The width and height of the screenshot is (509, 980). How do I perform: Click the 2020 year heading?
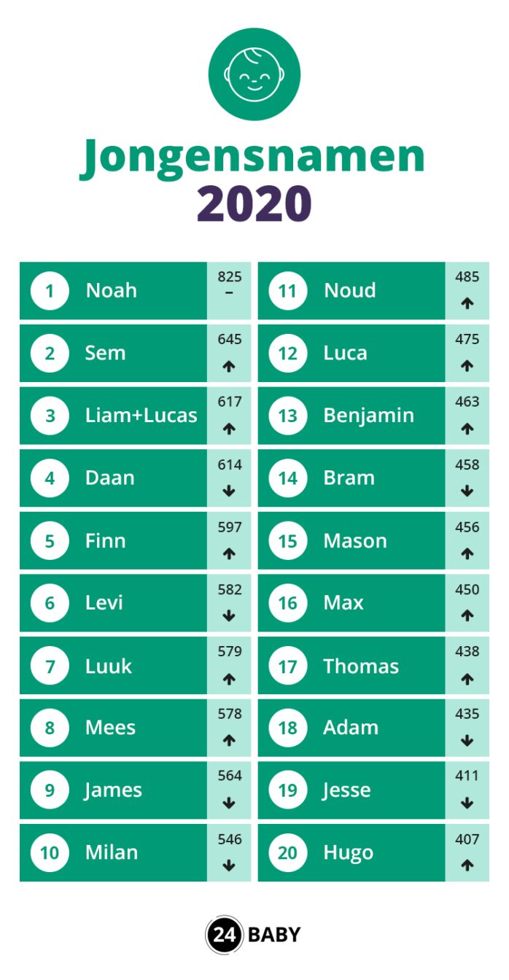[254, 203]
